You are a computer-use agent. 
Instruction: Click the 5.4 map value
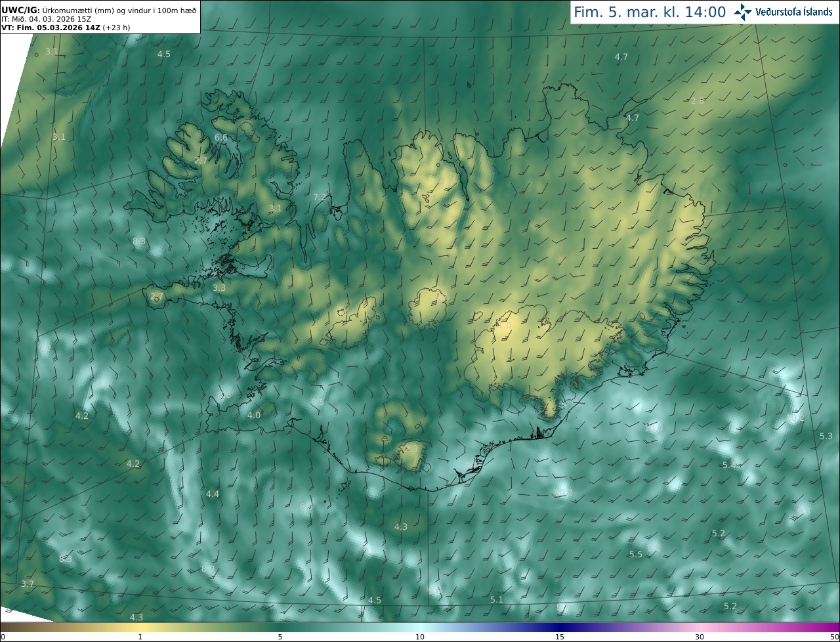pos(729,465)
